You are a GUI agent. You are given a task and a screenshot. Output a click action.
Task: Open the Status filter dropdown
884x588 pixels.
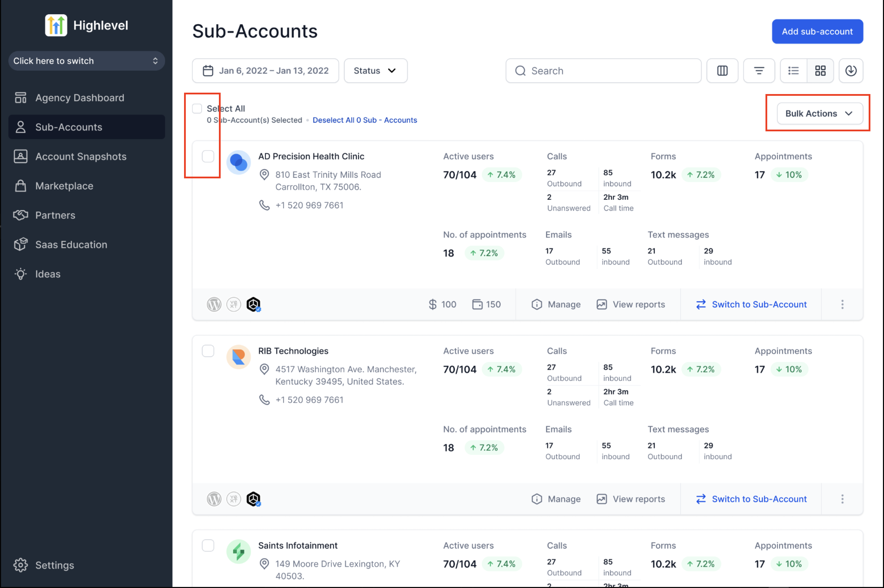[x=375, y=70]
